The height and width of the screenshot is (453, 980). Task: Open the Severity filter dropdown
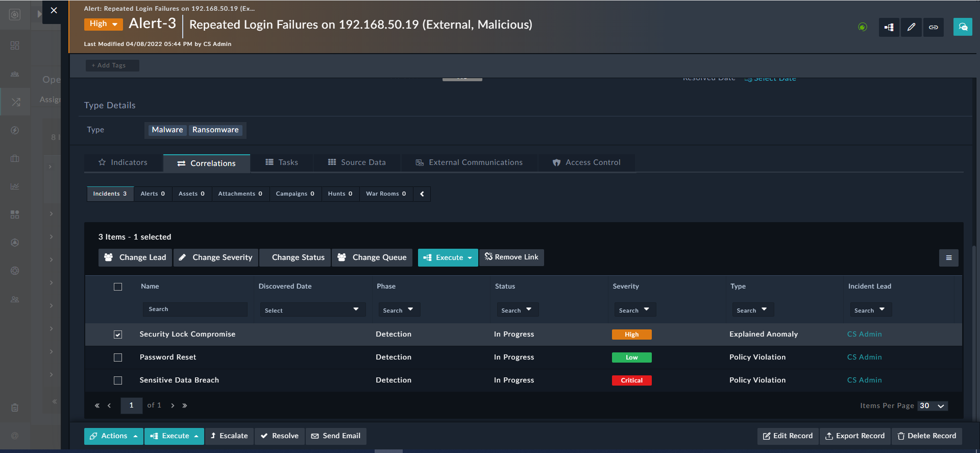[x=635, y=310]
